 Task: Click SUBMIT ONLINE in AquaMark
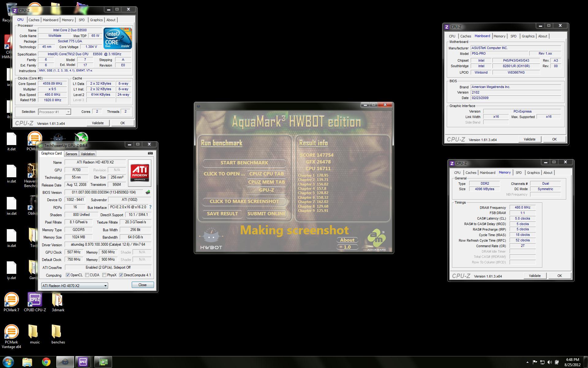pyautogui.click(x=266, y=214)
